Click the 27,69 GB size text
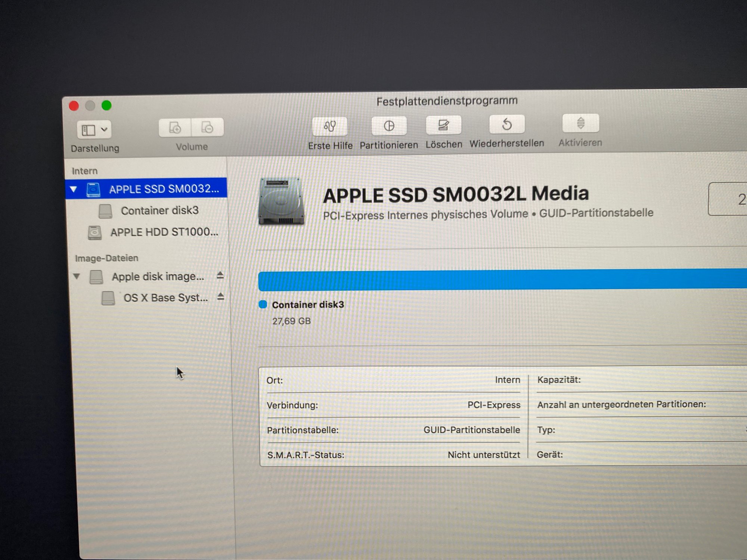Screen dimensions: 747x560 coord(291,321)
